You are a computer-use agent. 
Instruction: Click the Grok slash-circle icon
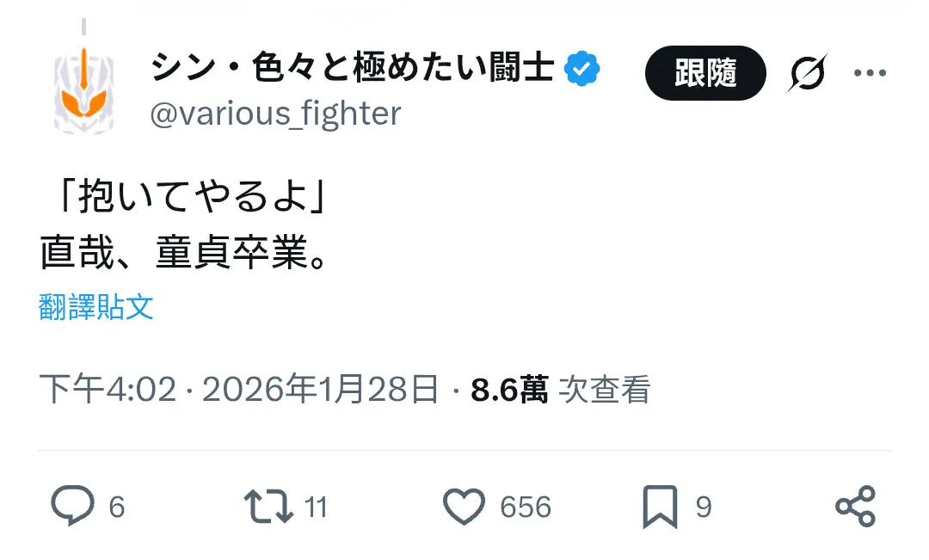click(808, 74)
